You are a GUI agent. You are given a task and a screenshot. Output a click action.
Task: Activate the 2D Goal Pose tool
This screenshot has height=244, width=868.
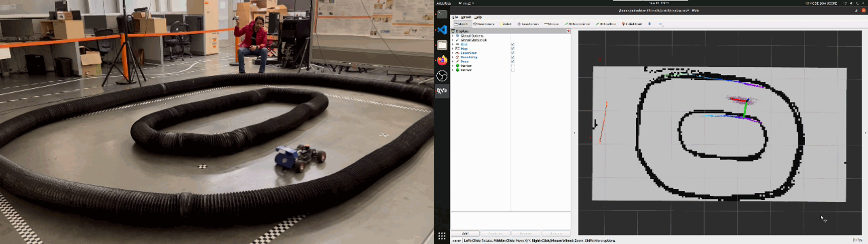click(606, 24)
